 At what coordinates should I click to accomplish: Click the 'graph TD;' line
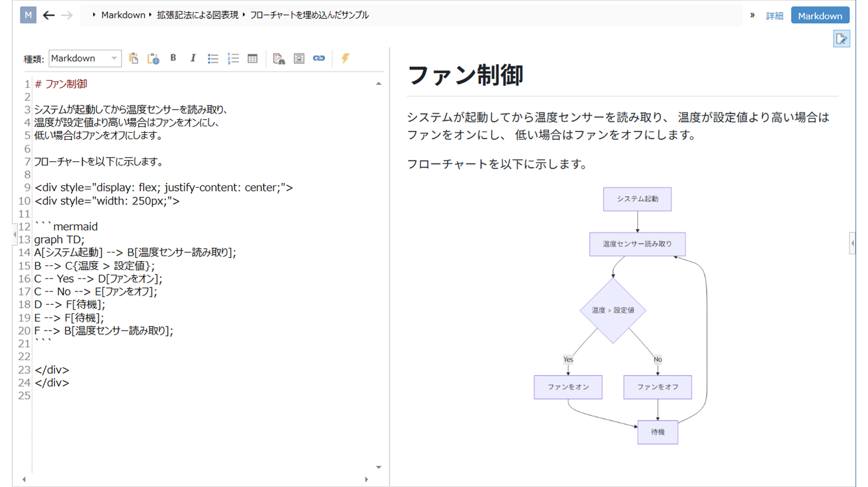(x=59, y=239)
